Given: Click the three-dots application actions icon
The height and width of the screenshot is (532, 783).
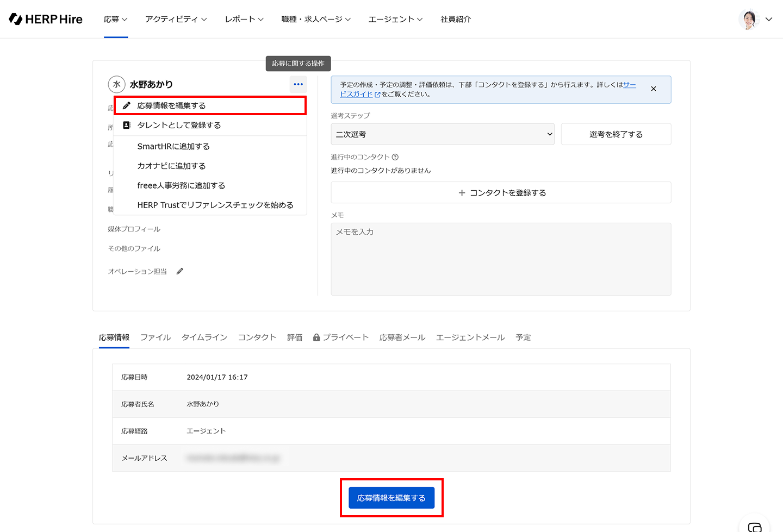Looking at the screenshot, I should tap(298, 84).
